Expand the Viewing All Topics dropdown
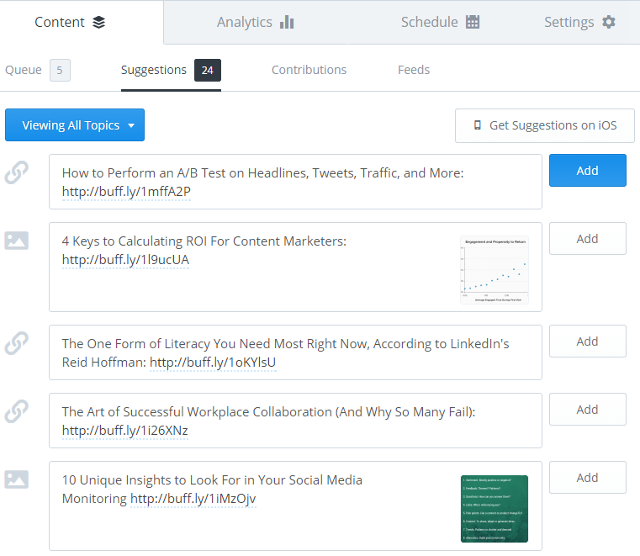Image resolution: width=640 pixels, height=556 pixels. (75, 125)
